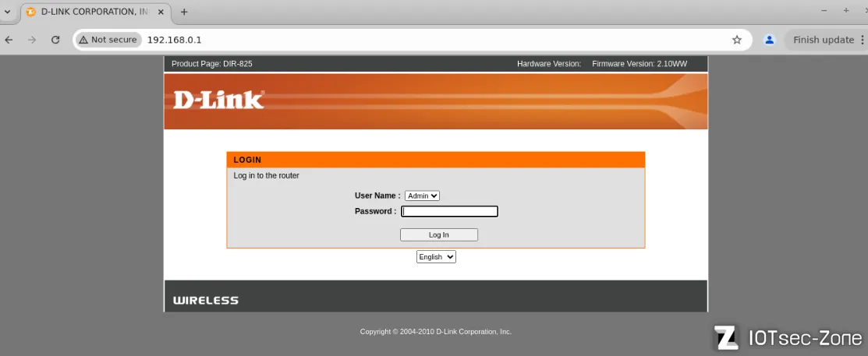Open the three-dot browser menu
This screenshot has height=356, width=868.
tap(862, 40)
